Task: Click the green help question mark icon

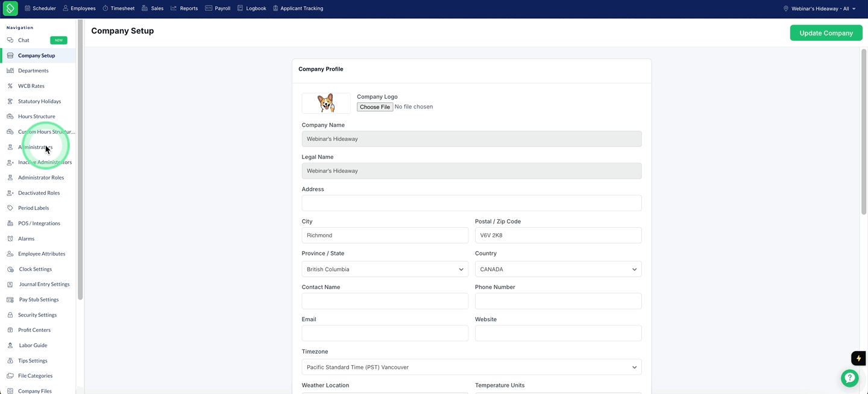Action: 850,378
